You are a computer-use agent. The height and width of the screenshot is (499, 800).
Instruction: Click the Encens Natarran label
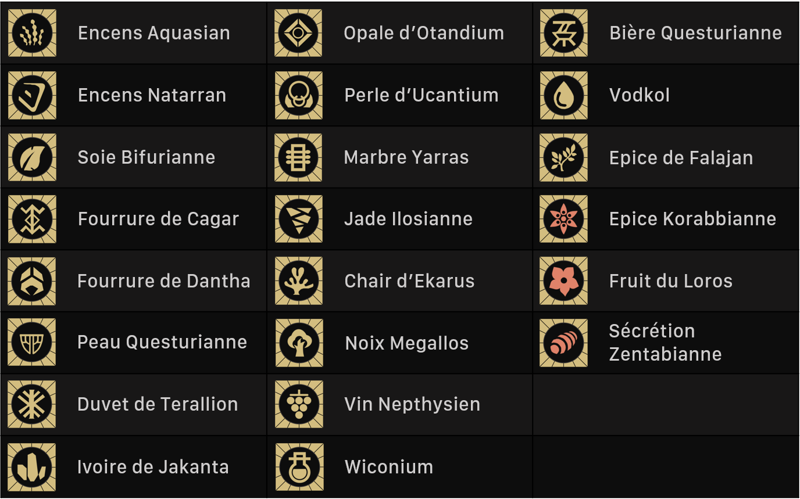tap(152, 95)
